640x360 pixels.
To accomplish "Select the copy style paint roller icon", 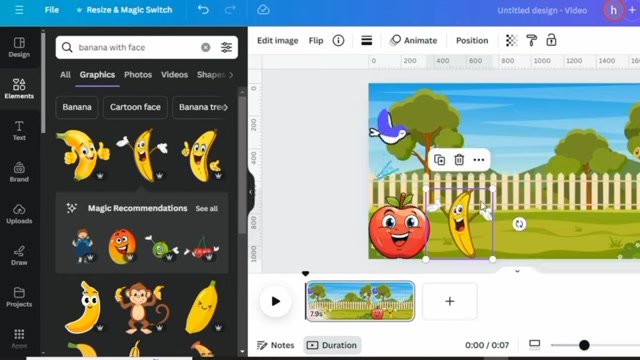I will [x=531, y=40].
